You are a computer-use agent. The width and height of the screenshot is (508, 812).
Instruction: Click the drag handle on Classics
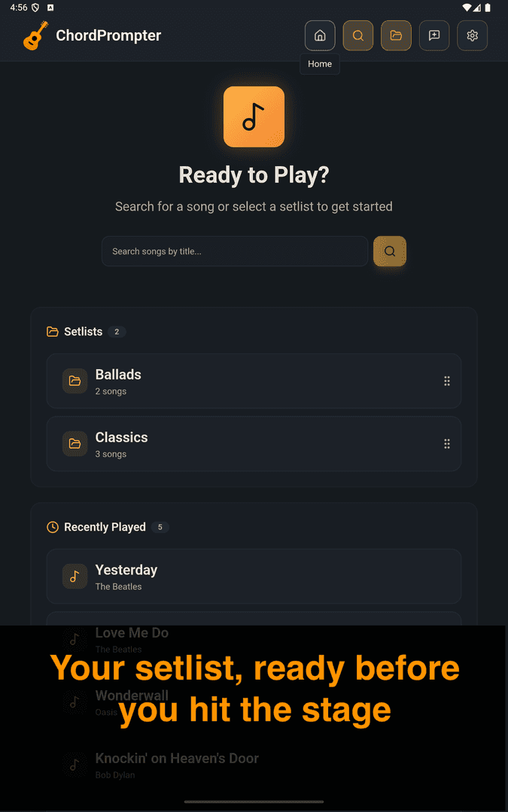(x=447, y=444)
